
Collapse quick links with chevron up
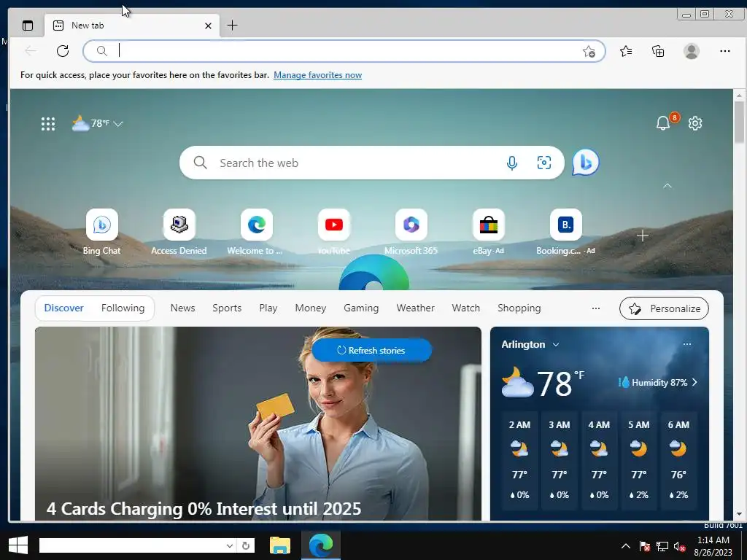[x=667, y=186]
